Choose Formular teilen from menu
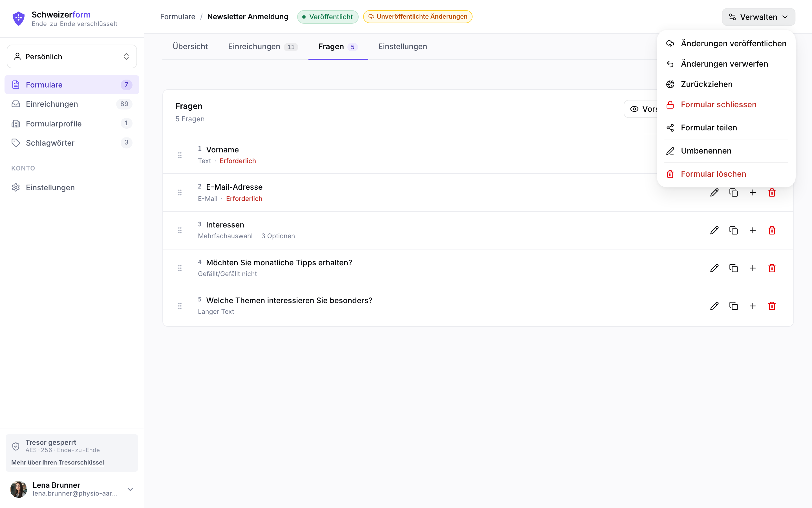 coord(726,128)
